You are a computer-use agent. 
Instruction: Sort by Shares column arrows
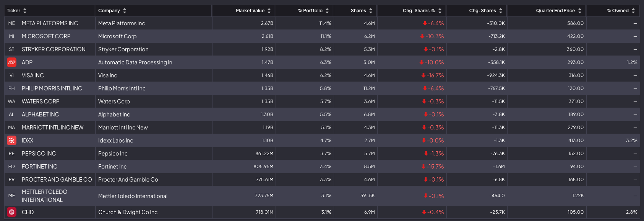coord(371,11)
